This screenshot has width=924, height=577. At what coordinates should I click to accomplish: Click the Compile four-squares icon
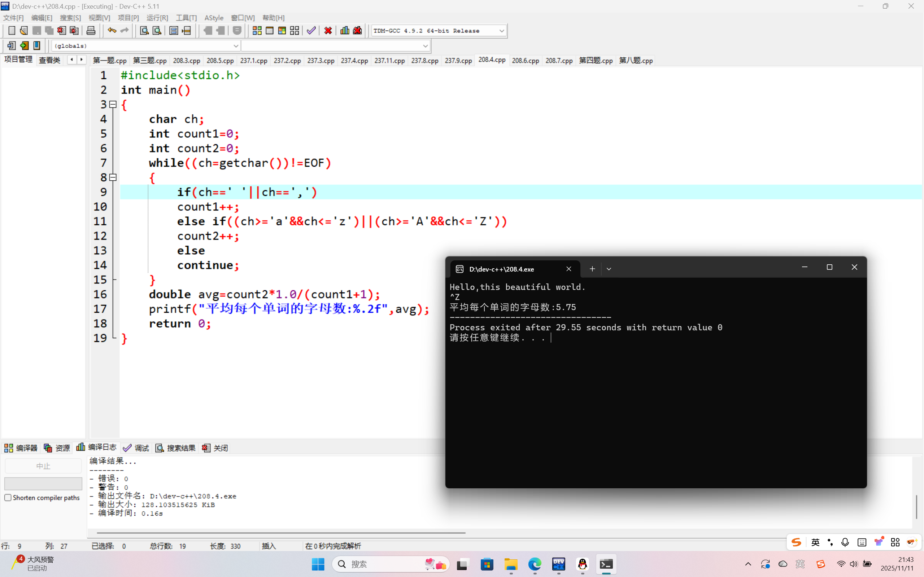click(x=257, y=31)
